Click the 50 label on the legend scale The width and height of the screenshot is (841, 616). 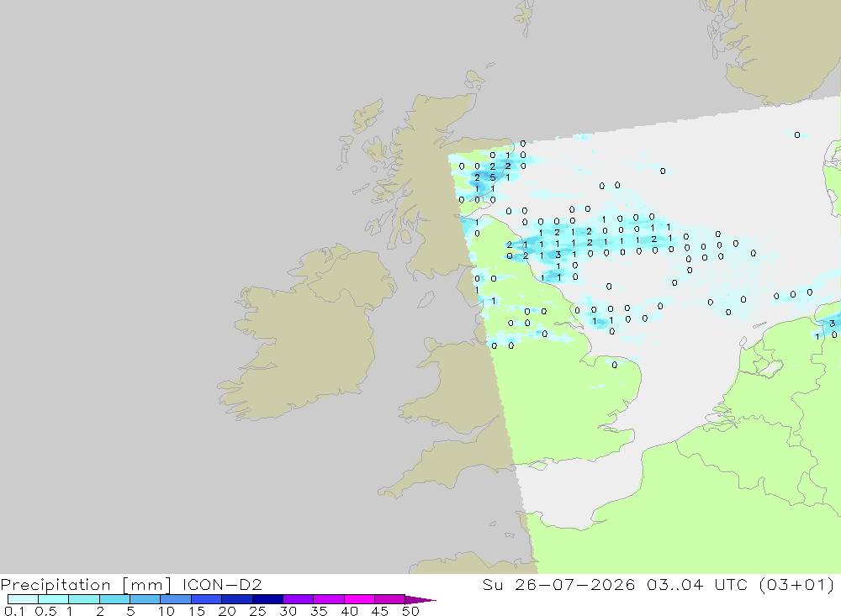[410, 611]
